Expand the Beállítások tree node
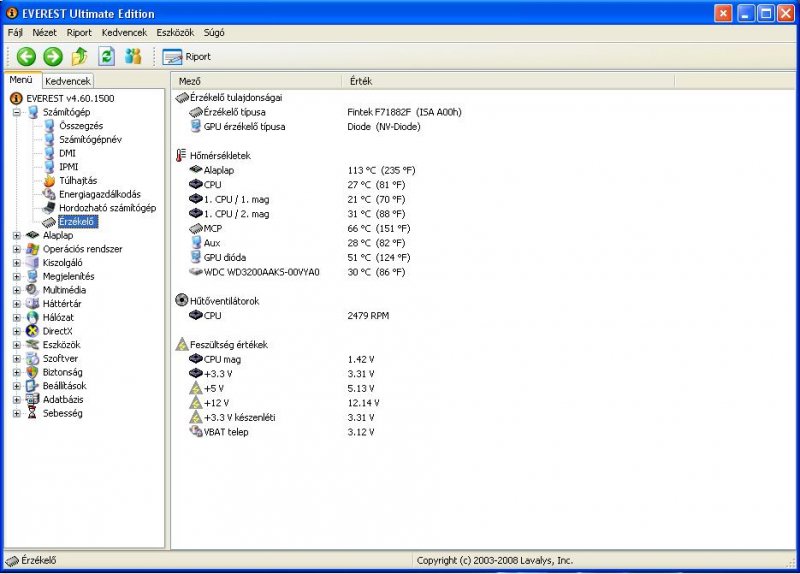The width and height of the screenshot is (800, 574). coord(17,386)
